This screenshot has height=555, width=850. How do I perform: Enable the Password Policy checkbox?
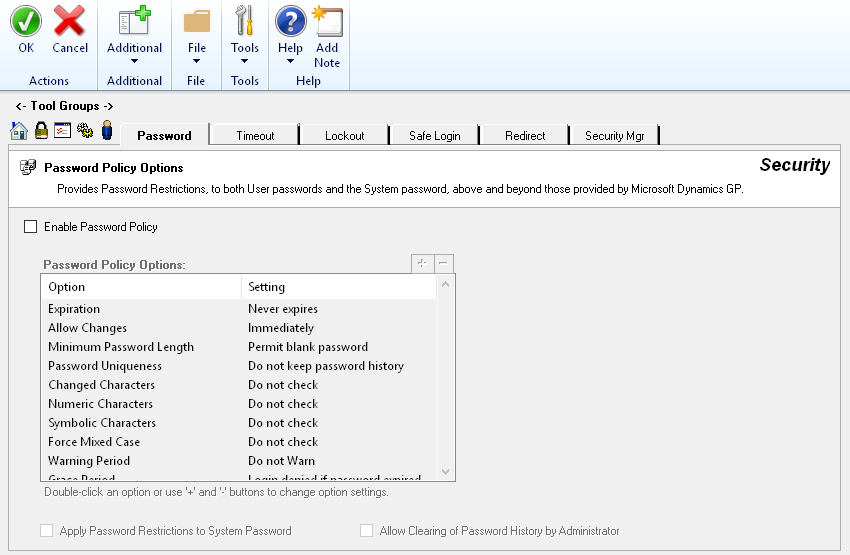(31, 227)
